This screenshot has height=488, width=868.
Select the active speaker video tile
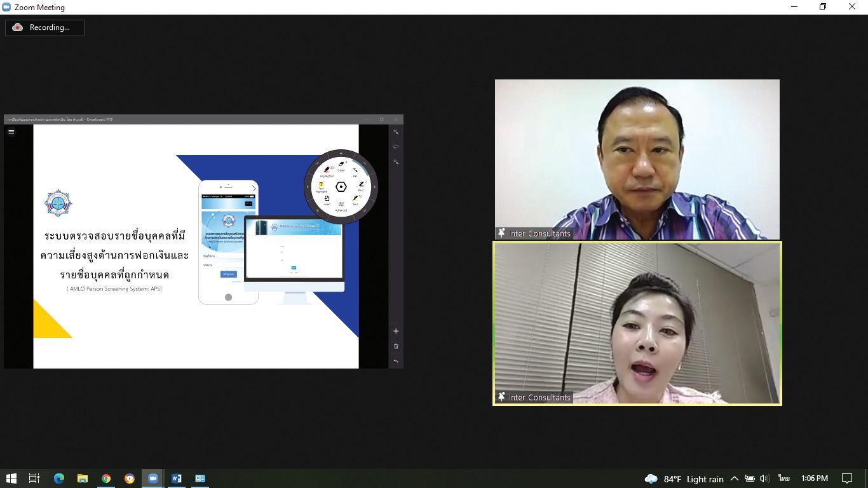637,323
